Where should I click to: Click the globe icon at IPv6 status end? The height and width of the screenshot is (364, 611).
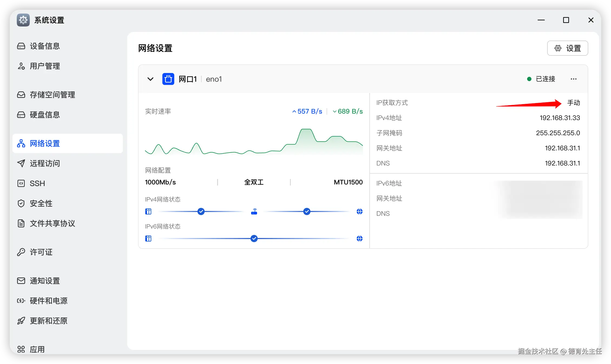pos(359,239)
